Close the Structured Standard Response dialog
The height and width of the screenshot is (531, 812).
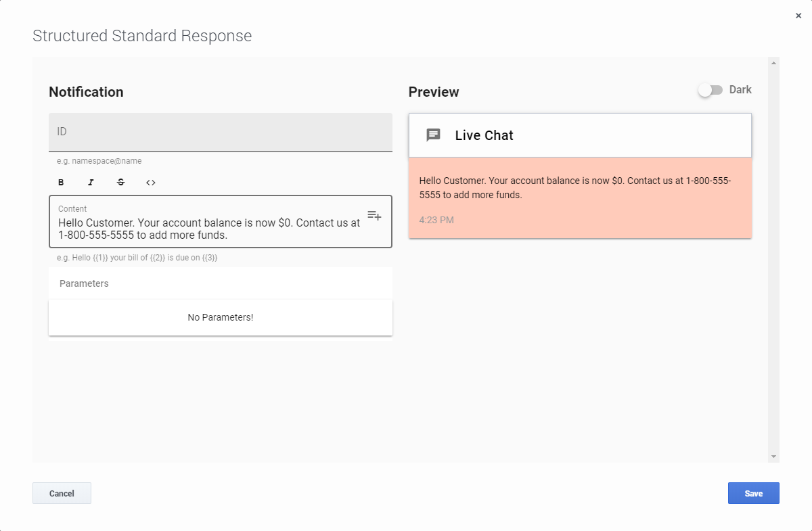tap(798, 16)
